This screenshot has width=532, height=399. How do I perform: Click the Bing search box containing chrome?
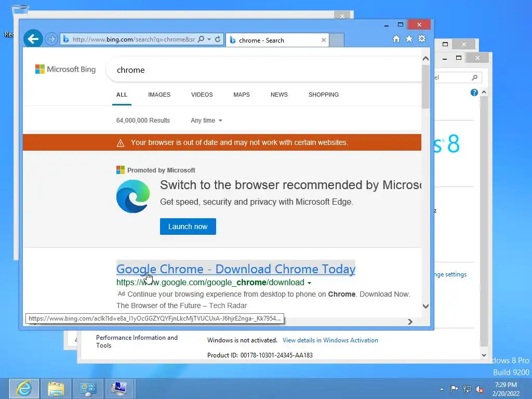point(264,70)
